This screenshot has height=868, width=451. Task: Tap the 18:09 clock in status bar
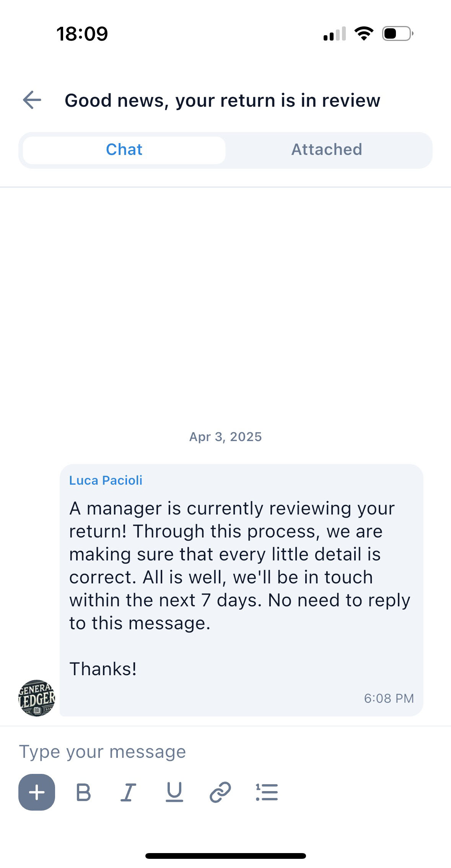(x=82, y=34)
